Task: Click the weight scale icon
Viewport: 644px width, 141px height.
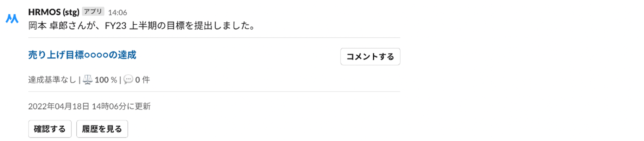Action: click(x=88, y=80)
